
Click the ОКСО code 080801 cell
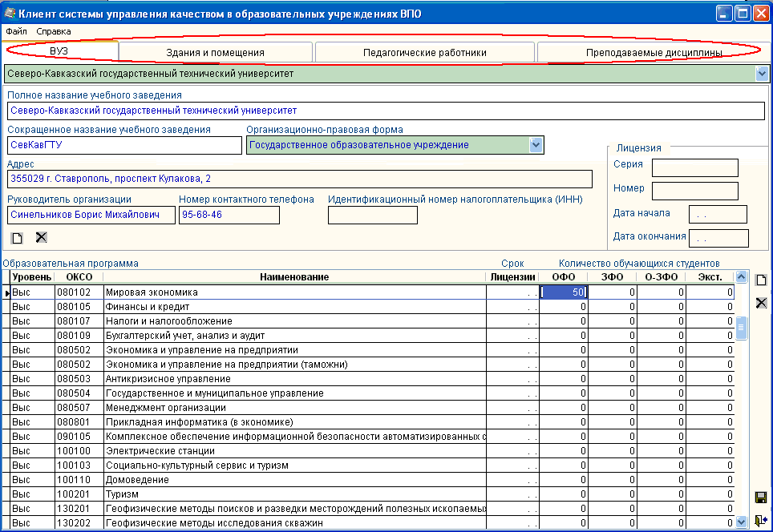coord(79,422)
